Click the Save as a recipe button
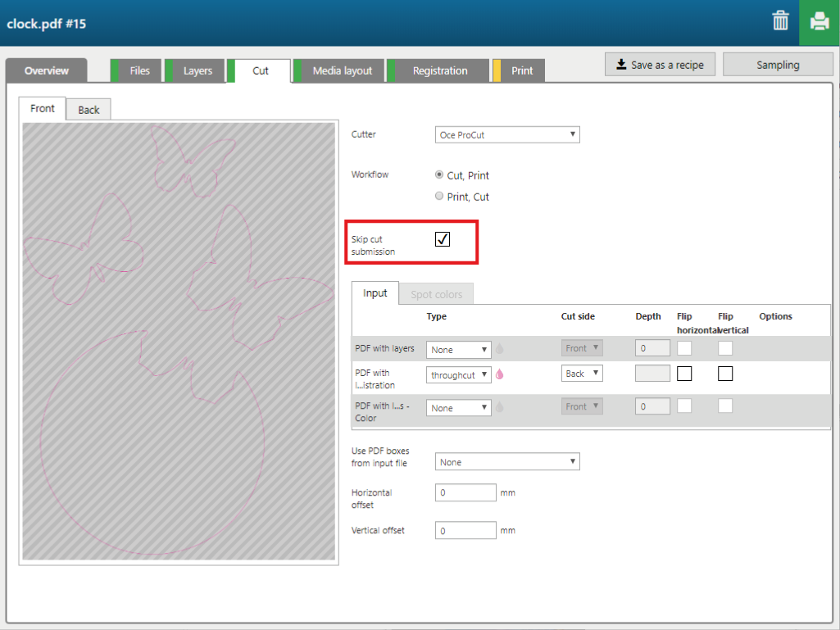Screen dimensions: 840x630 click(x=660, y=65)
